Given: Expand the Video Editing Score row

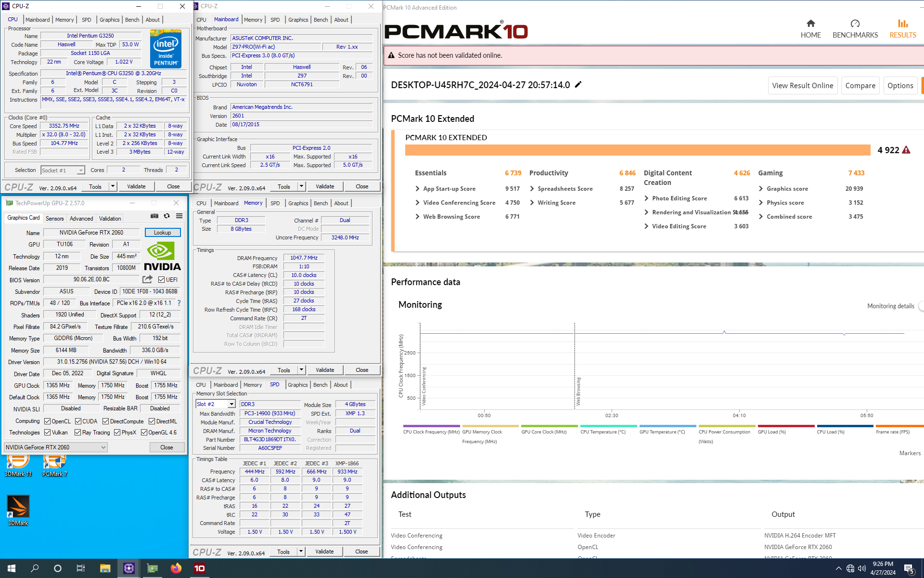Looking at the screenshot, I should [x=646, y=226].
